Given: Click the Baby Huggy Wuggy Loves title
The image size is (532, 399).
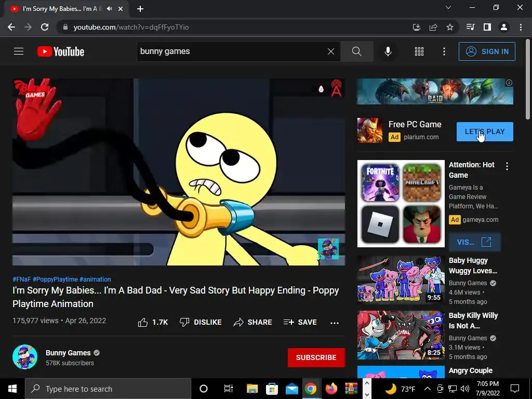Looking at the screenshot, I should (473, 265).
